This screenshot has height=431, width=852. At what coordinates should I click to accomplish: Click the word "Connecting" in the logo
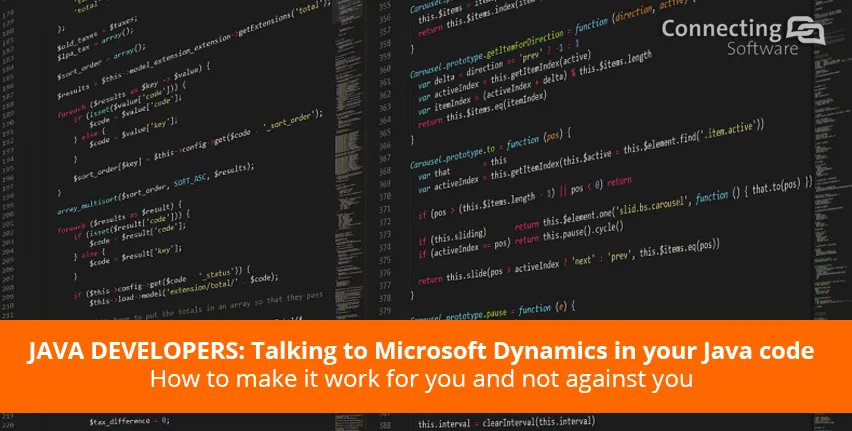pos(722,28)
